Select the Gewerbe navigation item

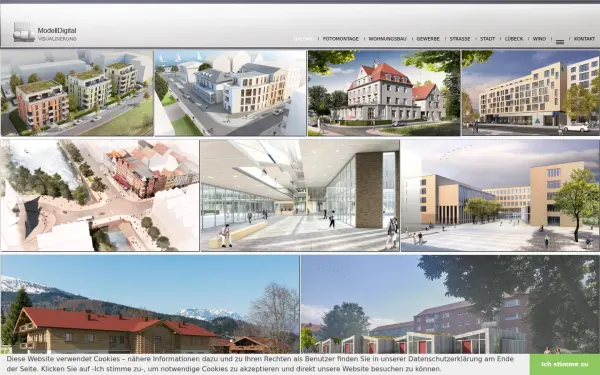point(428,39)
